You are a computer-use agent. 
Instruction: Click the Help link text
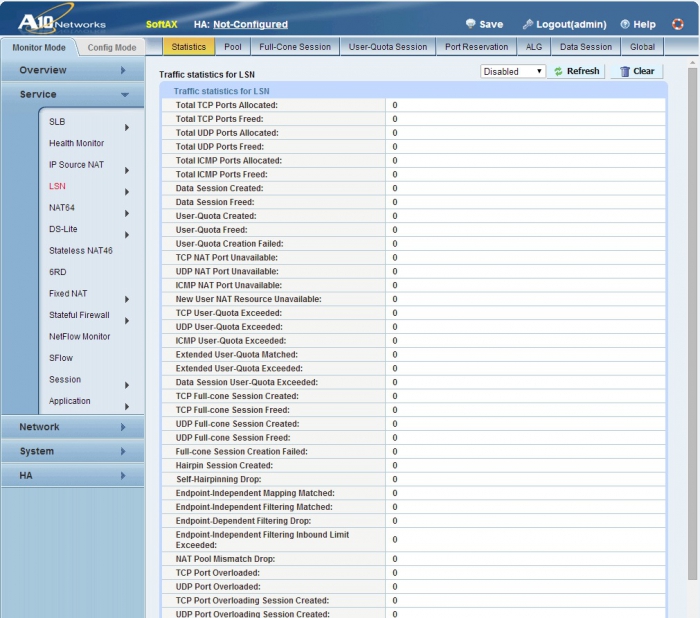point(644,25)
